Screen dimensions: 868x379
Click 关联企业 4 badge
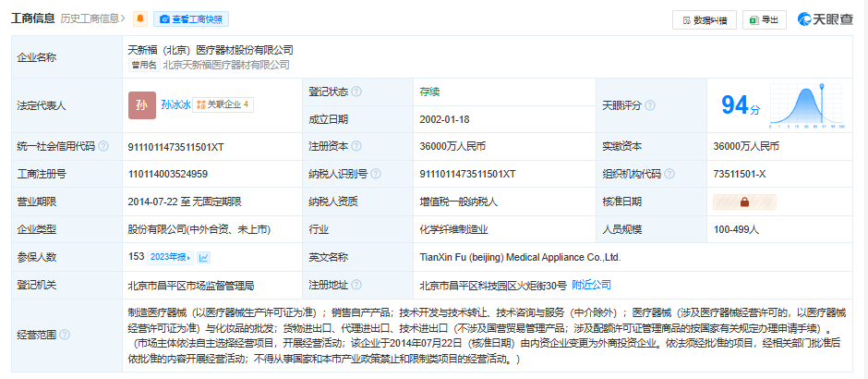(223, 104)
